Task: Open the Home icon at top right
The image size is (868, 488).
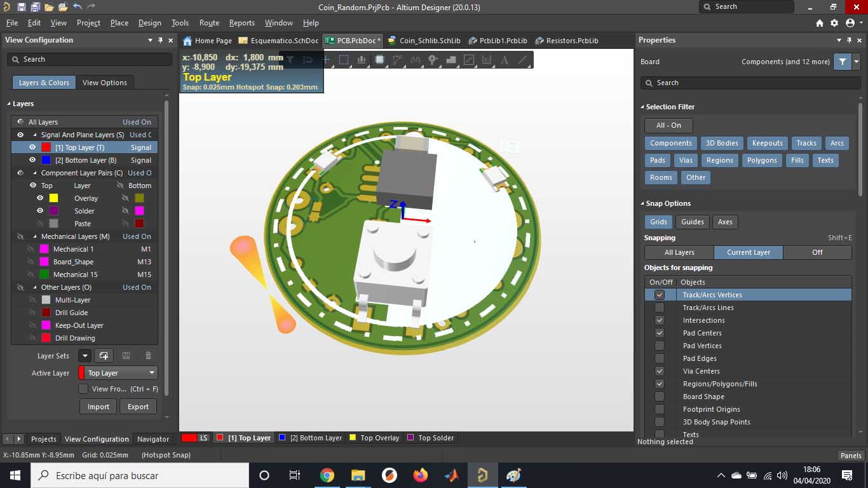Action: coord(820,23)
